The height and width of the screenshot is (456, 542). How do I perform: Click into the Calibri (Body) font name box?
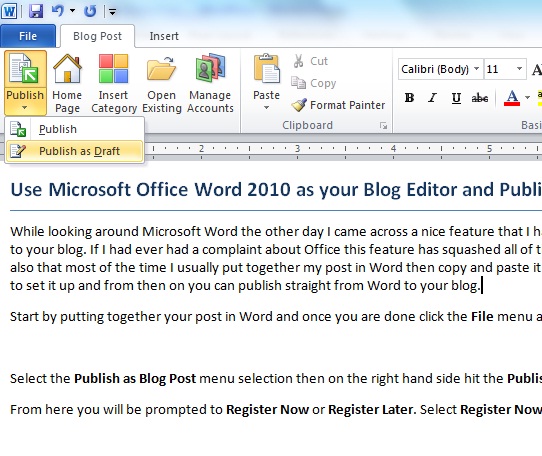435,69
